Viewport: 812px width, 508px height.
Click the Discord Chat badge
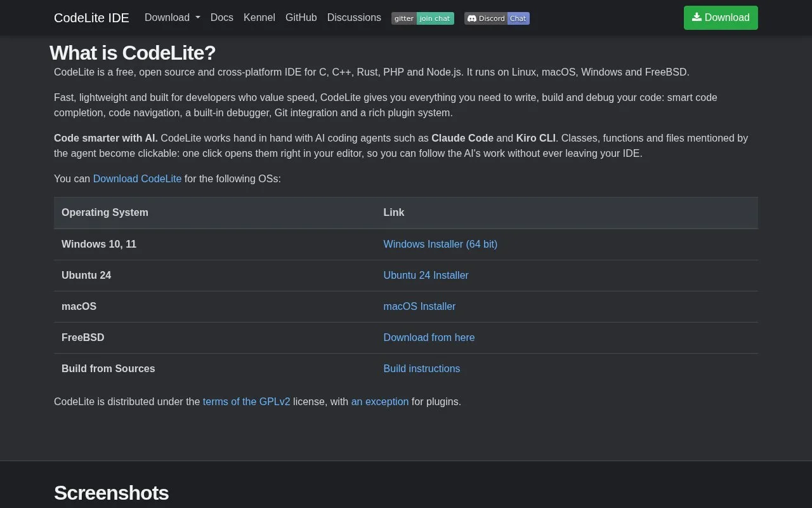(x=497, y=18)
